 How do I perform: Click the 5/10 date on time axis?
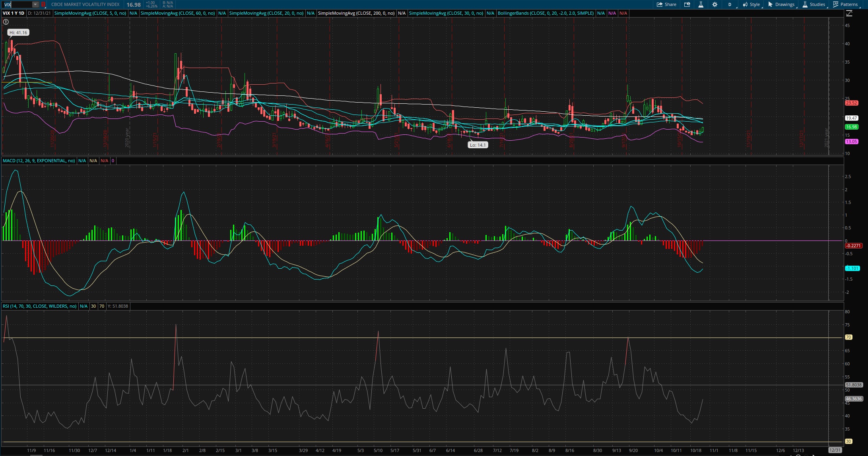click(378, 450)
